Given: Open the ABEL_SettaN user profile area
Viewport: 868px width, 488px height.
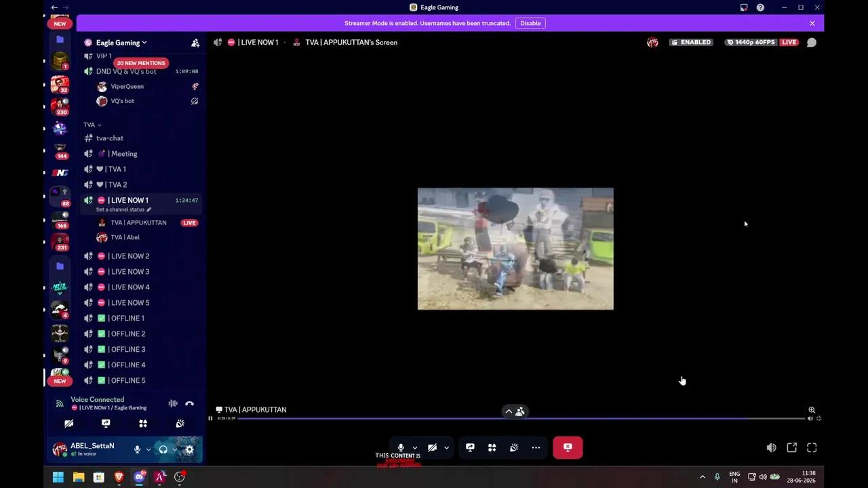Looking at the screenshot, I should point(91,449).
